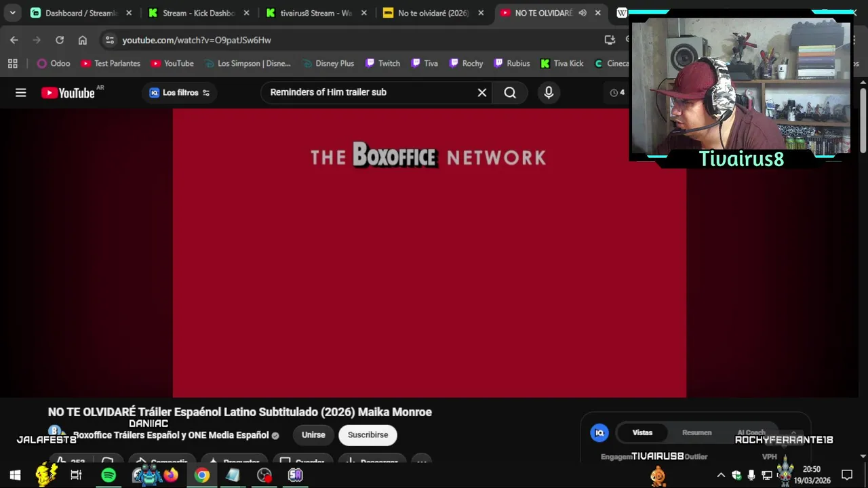Open Firefox from the taskbar
This screenshot has height=488, width=868.
[x=171, y=475]
